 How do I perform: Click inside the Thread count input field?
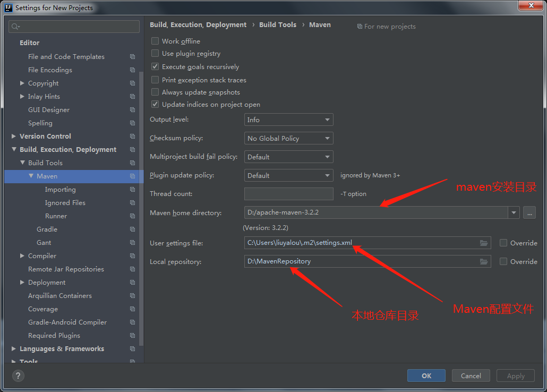[288, 193]
